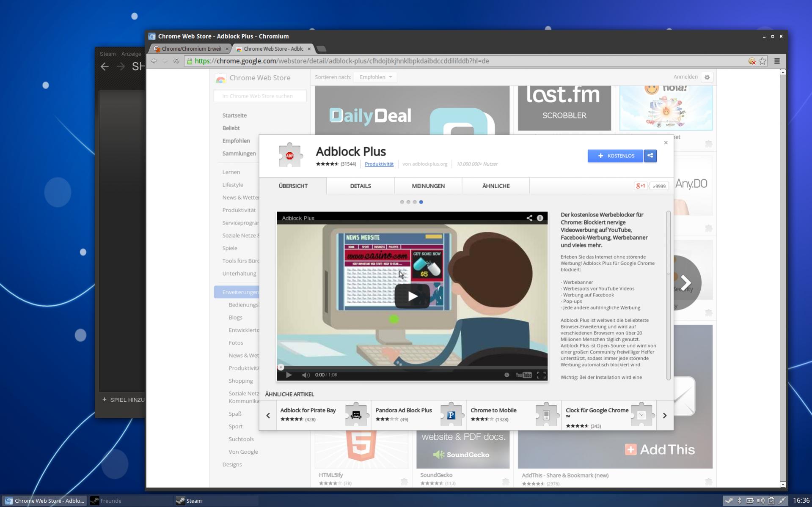The width and height of the screenshot is (812, 507).
Task: Open the Empfohlen sort dropdown
Action: 375,77
